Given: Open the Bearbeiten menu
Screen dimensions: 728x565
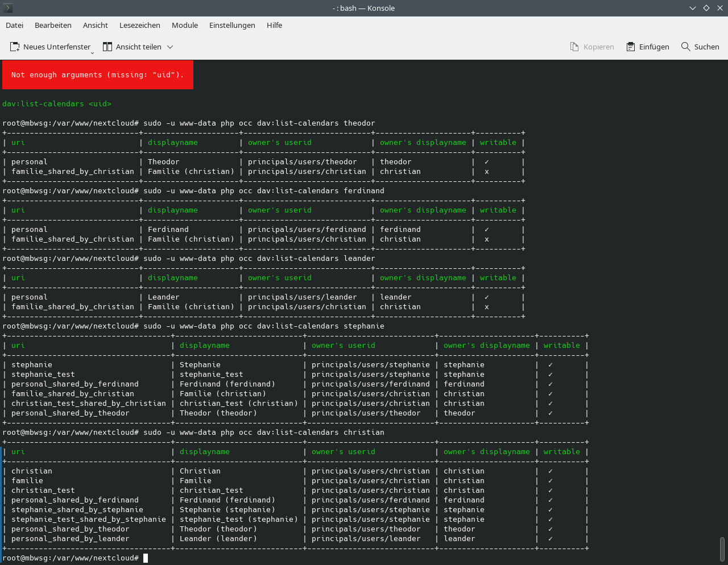Looking at the screenshot, I should [53, 25].
